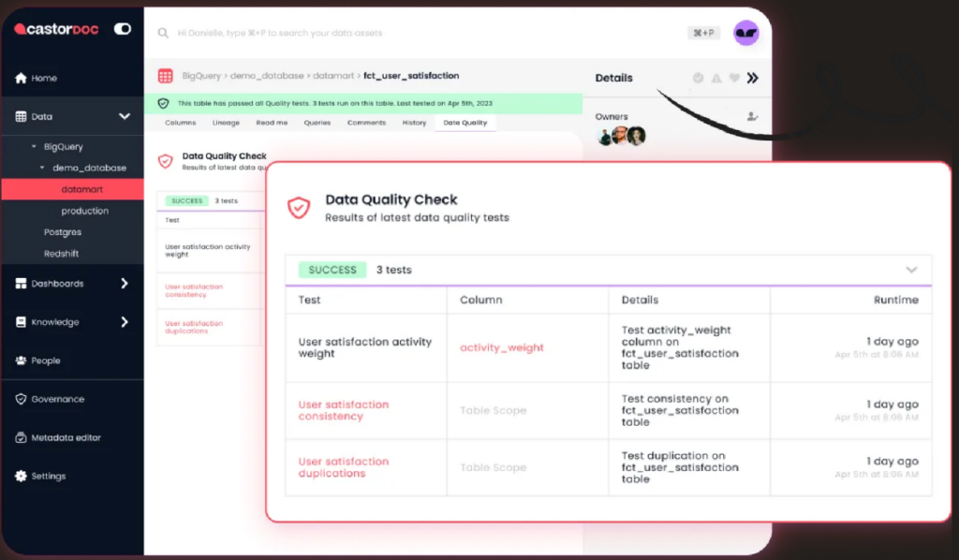This screenshot has width=959, height=560.
Task: Click the CastorDoc logo
Action: coord(56,29)
